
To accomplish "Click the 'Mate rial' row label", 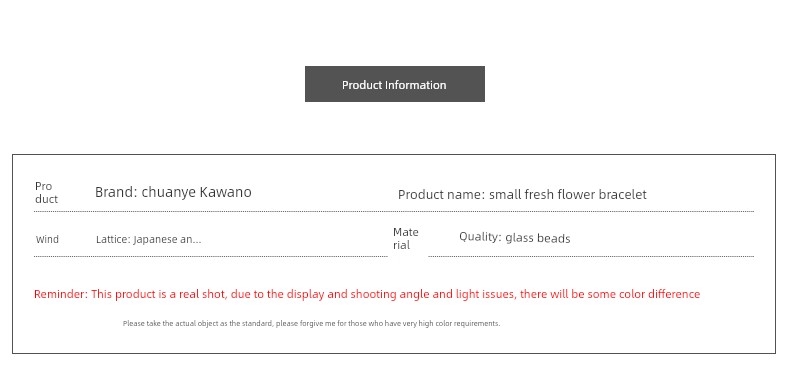I will pos(406,238).
